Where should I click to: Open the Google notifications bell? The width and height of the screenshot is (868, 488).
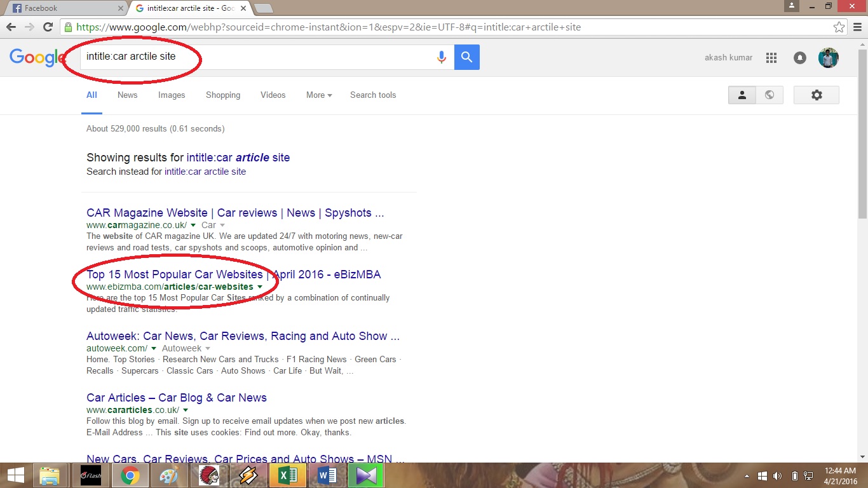click(x=800, y=58)
